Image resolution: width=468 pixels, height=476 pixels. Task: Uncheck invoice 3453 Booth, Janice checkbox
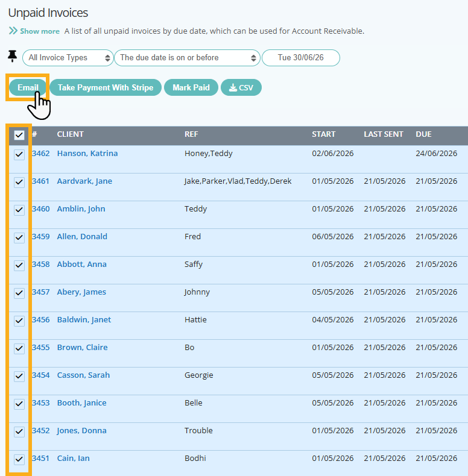(19, 404)
